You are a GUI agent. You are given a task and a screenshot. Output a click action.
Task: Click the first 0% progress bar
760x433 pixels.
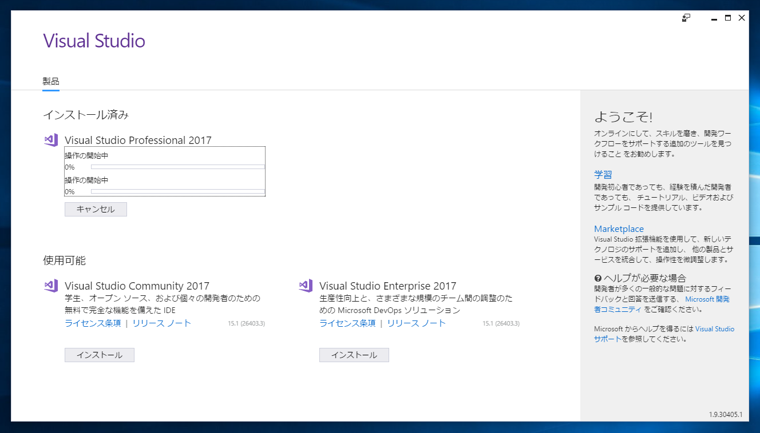[178, 167]
